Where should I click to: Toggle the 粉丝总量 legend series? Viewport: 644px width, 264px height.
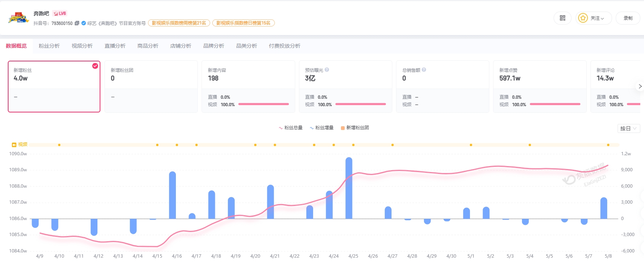(x=290, y=128)
